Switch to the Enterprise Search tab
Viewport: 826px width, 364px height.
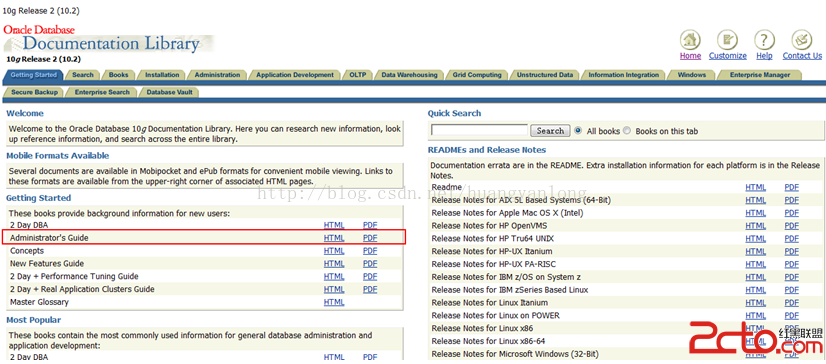102,92
